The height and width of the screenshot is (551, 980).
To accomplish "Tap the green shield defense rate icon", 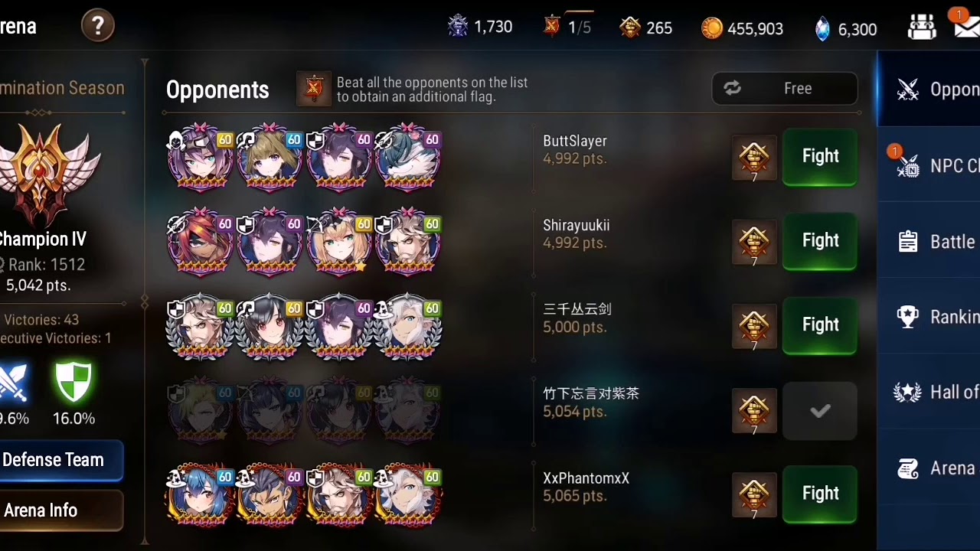I will [x=73, y=383].
